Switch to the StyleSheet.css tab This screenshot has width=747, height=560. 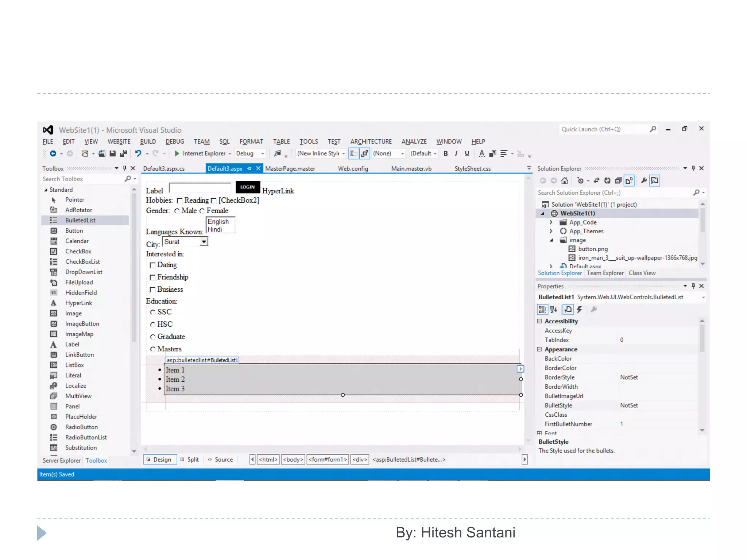[x=472, y=168]
